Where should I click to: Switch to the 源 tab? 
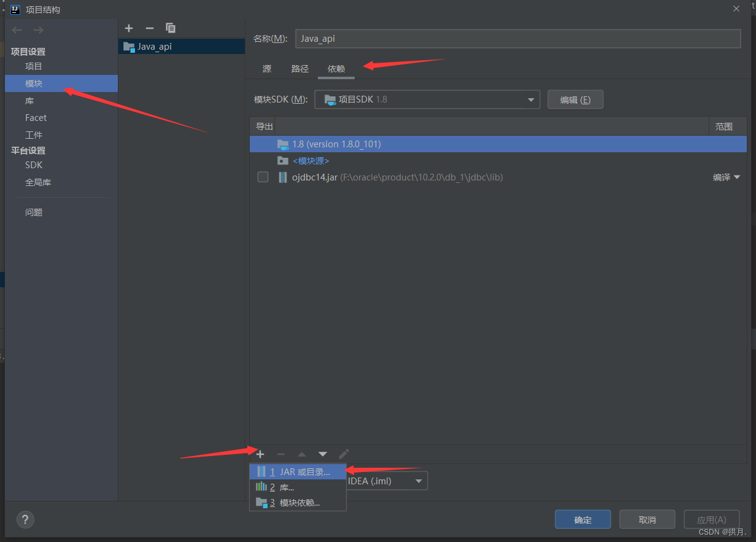click(x=266, y=69)
